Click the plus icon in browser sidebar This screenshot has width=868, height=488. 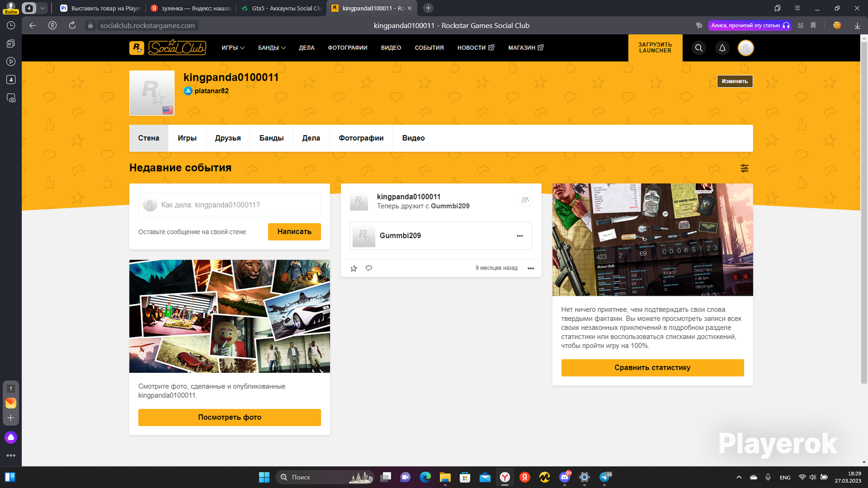tap(11, 418)
